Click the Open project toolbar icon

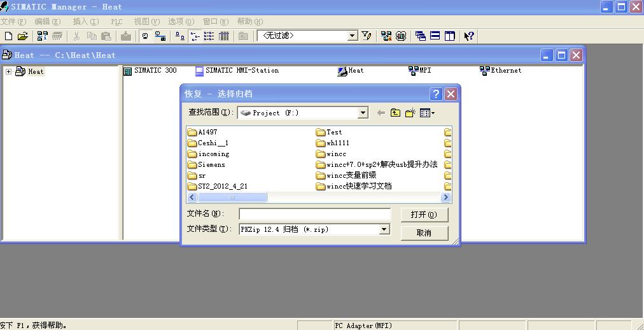[22, 36]
